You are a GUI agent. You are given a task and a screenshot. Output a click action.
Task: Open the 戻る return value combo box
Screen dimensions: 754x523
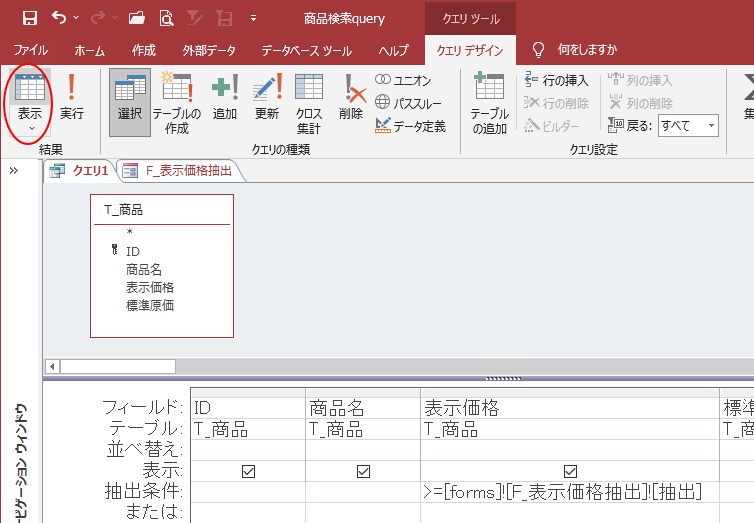point(688,125)
